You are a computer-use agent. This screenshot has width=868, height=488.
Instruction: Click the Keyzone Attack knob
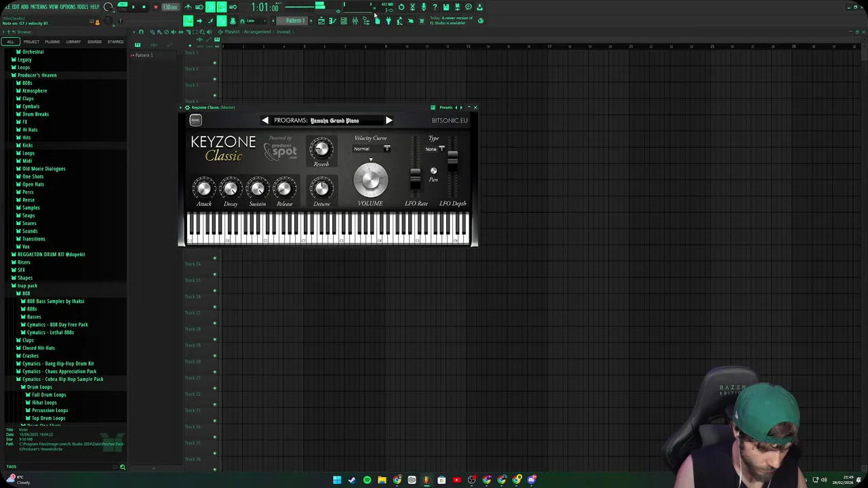point(203,188)
